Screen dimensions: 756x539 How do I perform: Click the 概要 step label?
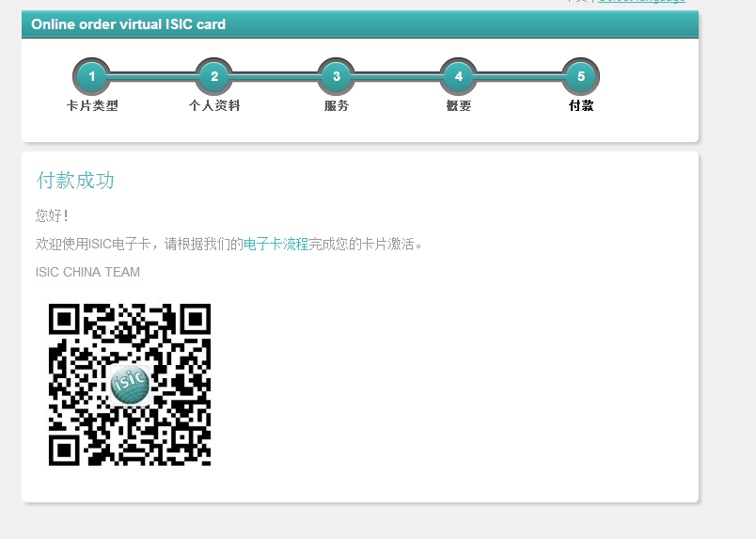point(459,105)
